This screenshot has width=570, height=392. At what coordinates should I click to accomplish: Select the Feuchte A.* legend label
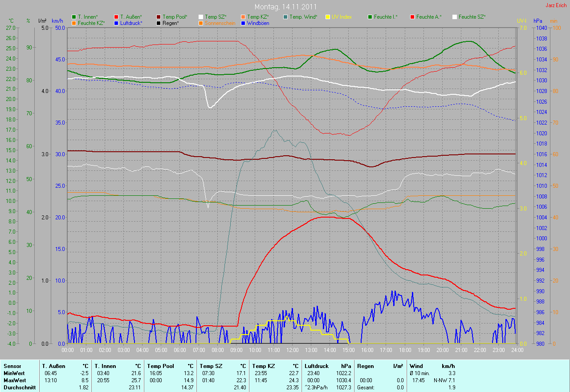(429, 17)
